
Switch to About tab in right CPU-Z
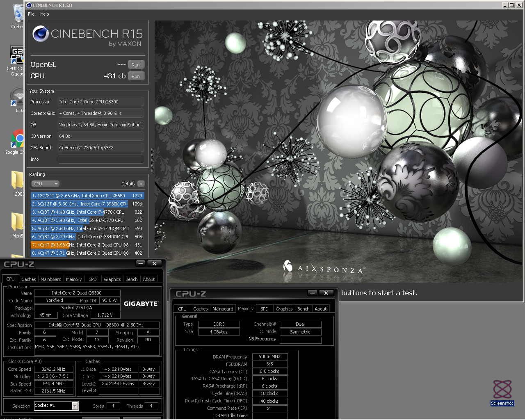[x=321, y=309]
